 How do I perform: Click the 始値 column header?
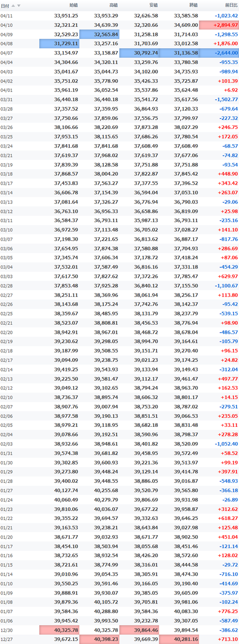[73, 6]
